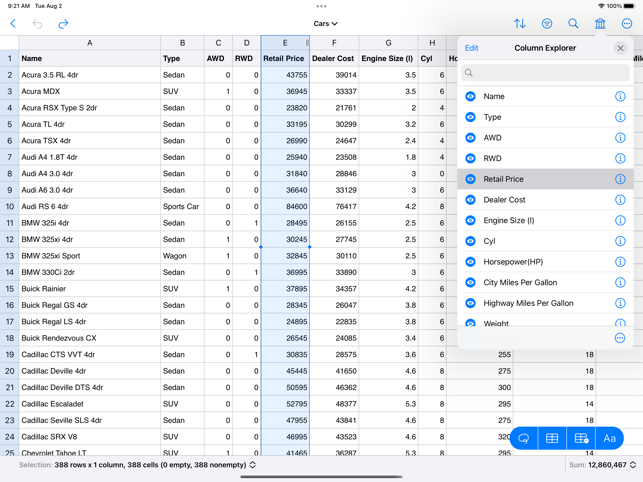643x482 pixels.
Task: Select column F header
Action: tap(334, 43)
